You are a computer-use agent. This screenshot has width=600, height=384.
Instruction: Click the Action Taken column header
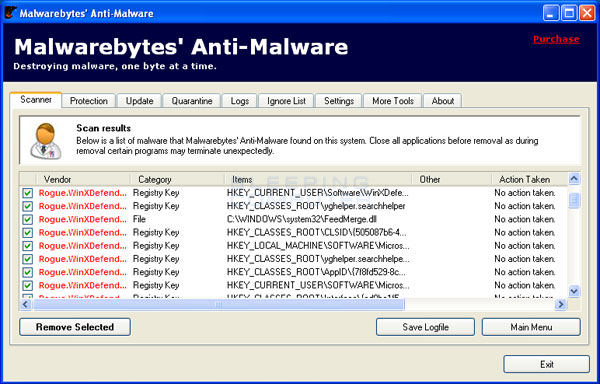click(x=529, y=179)
